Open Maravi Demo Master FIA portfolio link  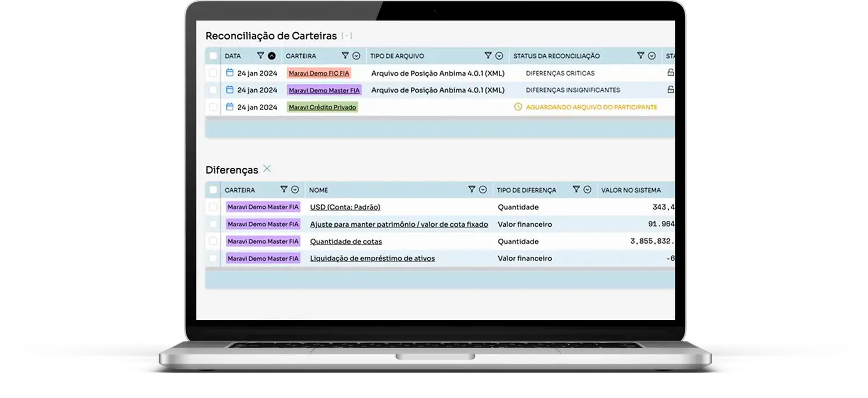(x=324, y=90)
